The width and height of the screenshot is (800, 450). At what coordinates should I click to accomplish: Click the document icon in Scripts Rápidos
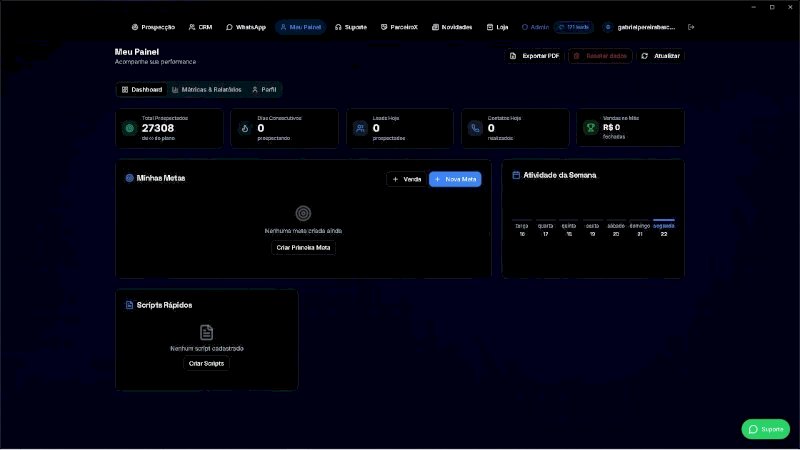206,332
